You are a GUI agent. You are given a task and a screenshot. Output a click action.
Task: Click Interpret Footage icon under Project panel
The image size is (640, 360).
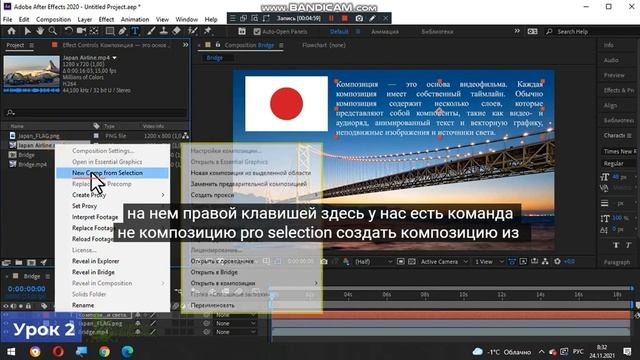tap(6, 262)
